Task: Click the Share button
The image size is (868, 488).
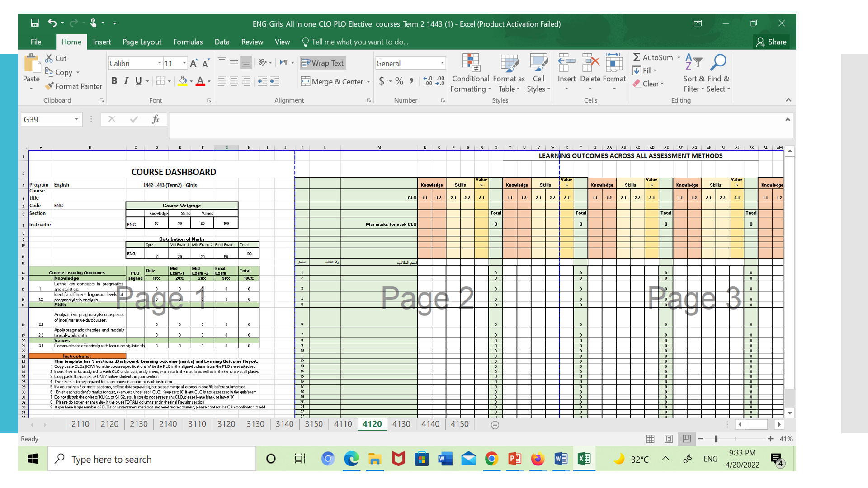Action: (771, 42)
